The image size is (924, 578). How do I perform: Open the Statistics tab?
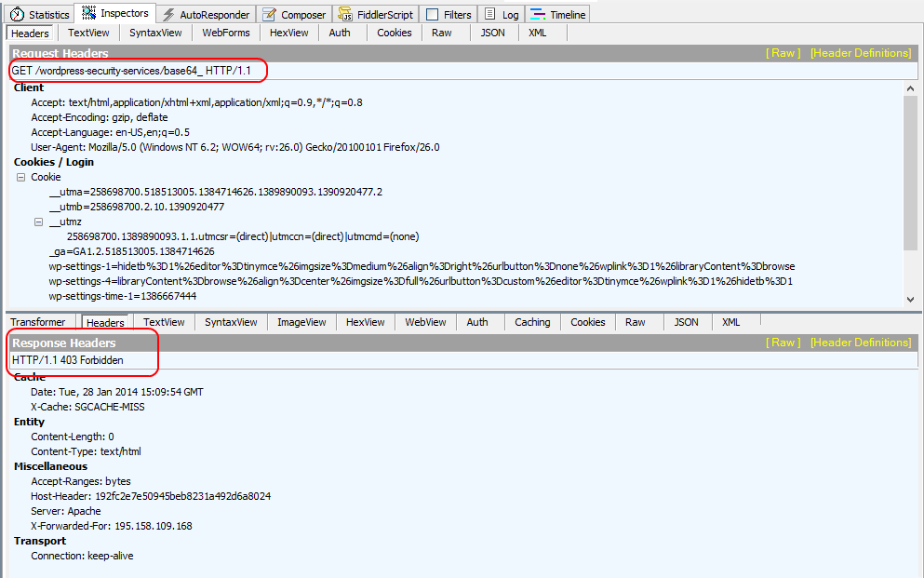pos(39,14)
